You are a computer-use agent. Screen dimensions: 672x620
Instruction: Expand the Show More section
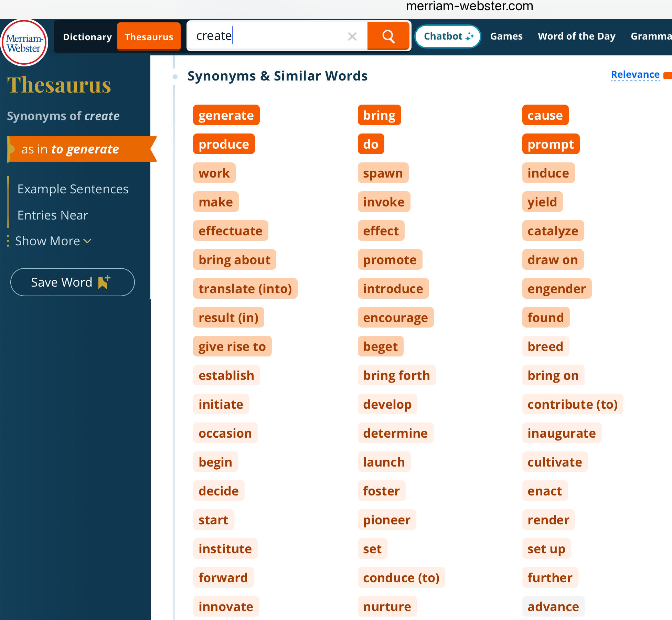click(x=53, y=241)
